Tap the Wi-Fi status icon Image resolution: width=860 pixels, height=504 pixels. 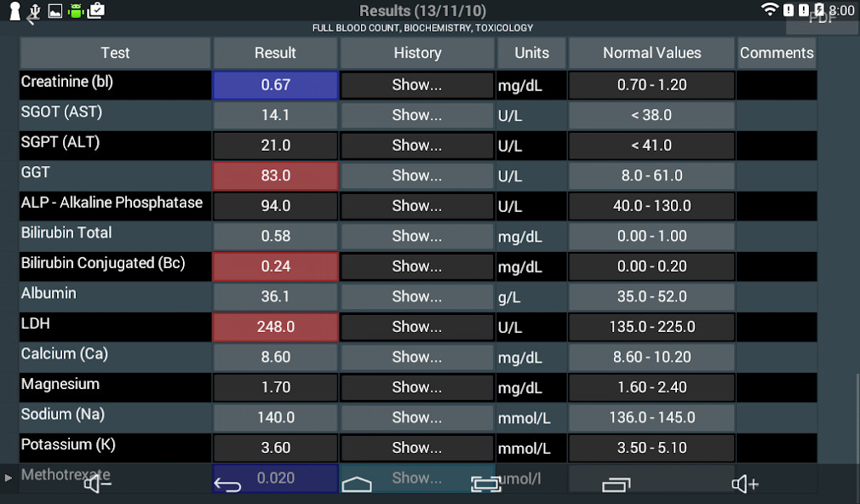pos(770,9)
